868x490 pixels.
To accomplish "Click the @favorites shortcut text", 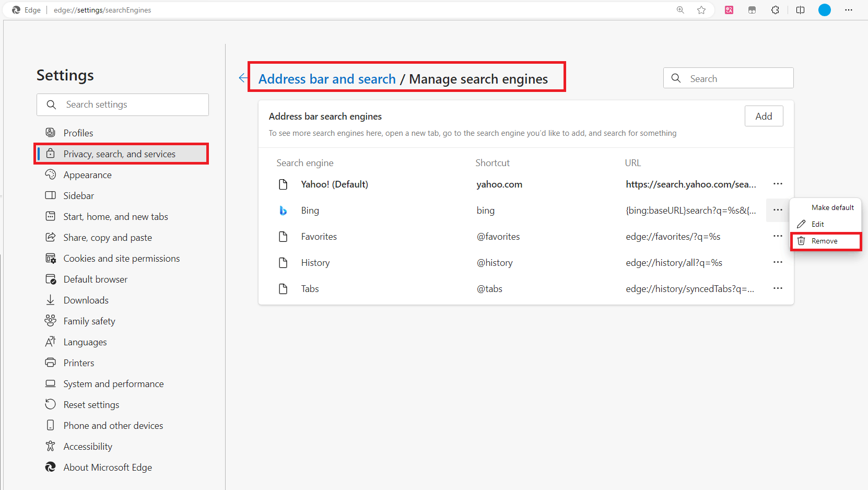I will (x=498, y=237).
